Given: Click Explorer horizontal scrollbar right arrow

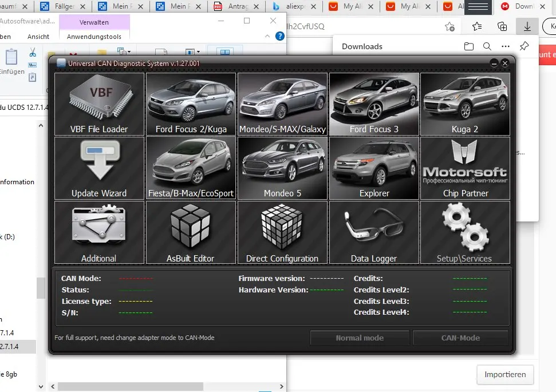Looking at the screenshot, I should (x=282, y=386).
